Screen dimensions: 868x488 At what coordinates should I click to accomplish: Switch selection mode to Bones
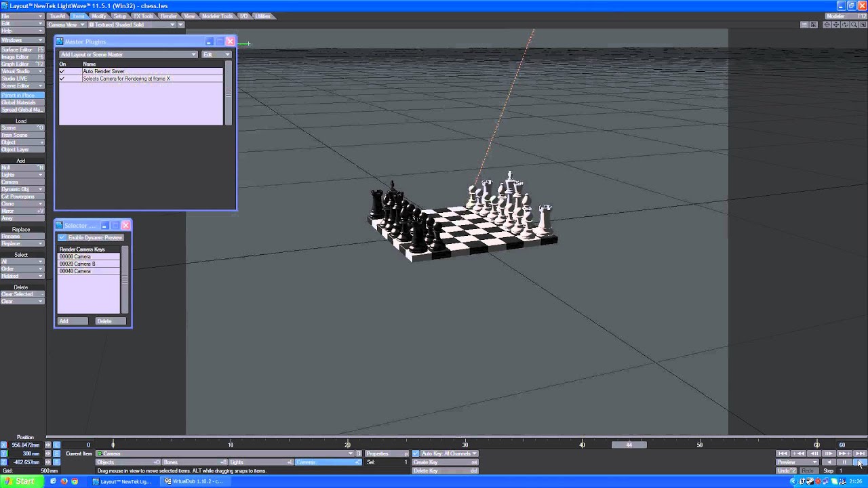click(x=195, y=462)
